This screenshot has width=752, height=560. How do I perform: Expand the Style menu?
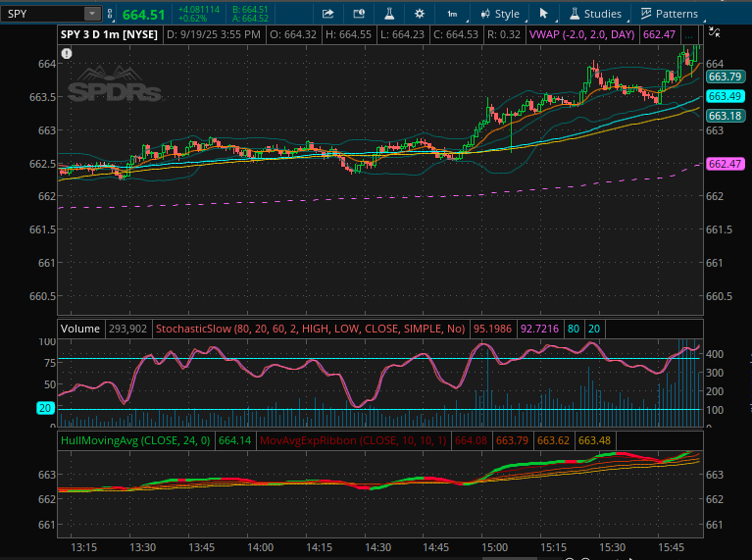[500, 14]
